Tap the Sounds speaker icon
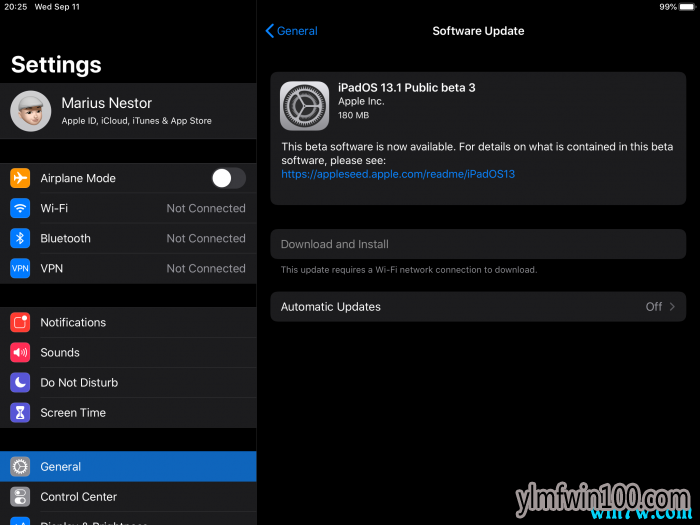 [x=20, y=353]
